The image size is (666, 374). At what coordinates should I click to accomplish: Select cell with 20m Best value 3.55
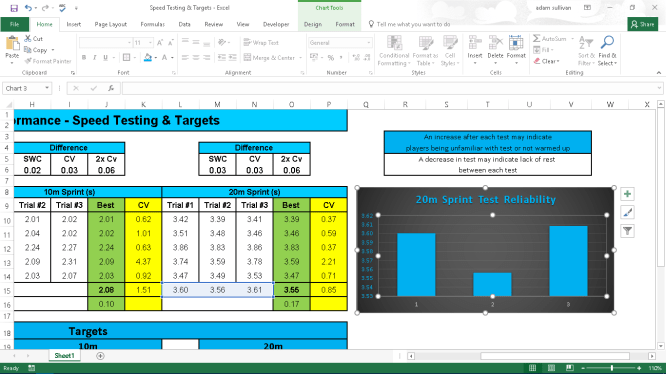click(291, 290)
